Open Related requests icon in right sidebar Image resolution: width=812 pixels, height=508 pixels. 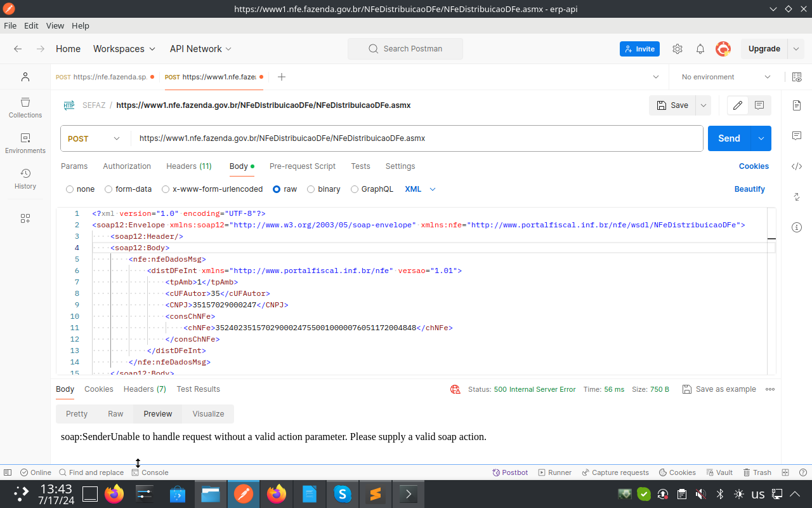click(797, 197)
